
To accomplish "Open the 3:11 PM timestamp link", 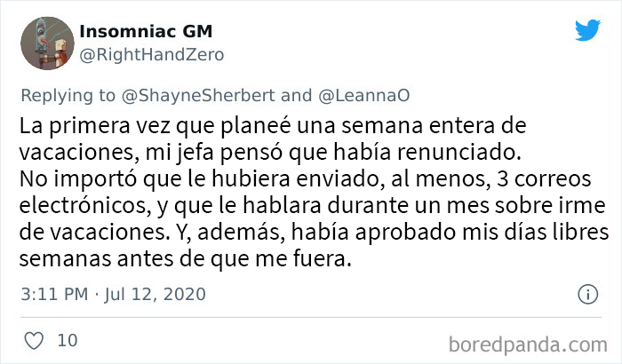I will pos(54,294).
